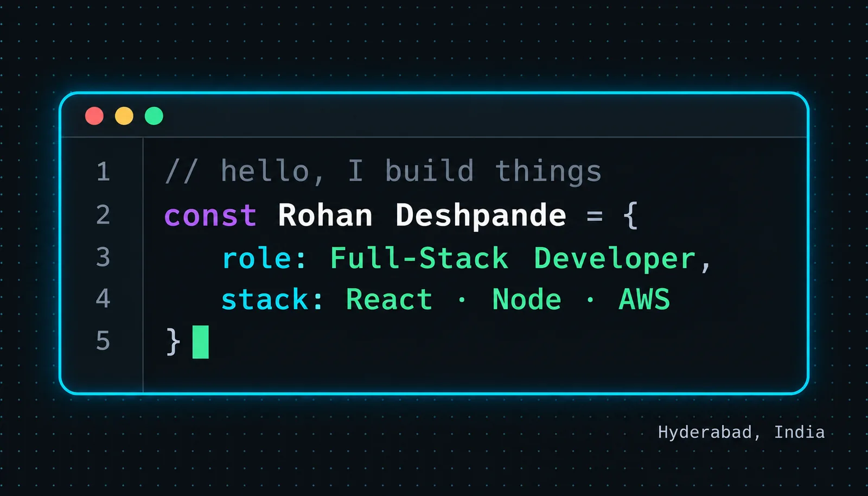This screenshot has width=868, height=496.
Task: Click the word "Node"
Action: point(527,300)
